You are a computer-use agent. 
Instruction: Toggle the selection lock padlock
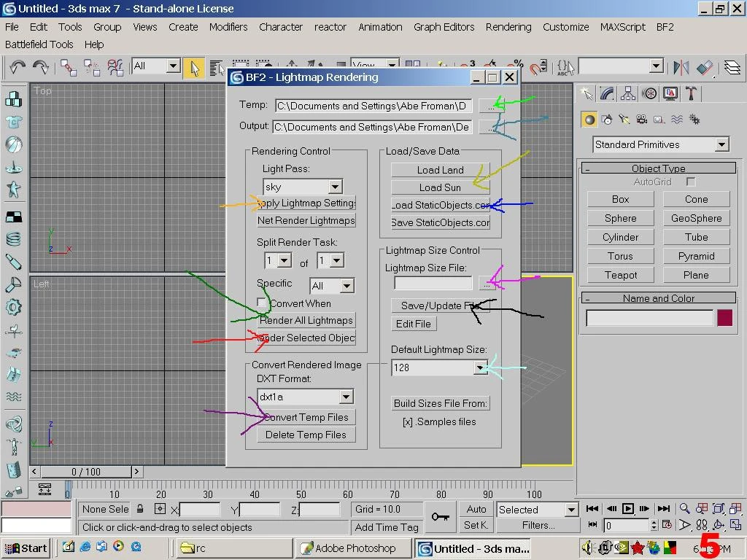tap(140, 509)
